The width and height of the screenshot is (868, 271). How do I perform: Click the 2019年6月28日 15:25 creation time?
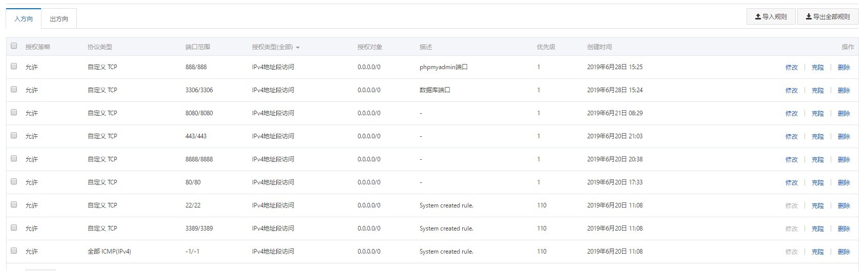pyautogui.click(x=615, y=67)
